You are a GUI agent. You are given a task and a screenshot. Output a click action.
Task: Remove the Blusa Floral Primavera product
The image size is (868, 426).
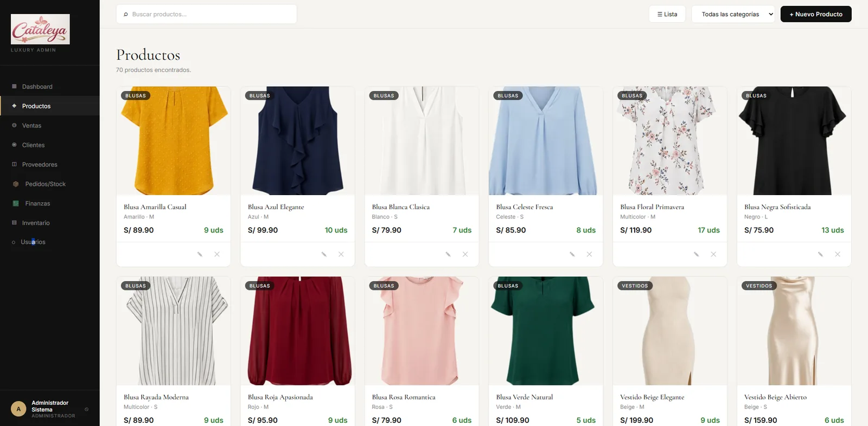[713, 254]
